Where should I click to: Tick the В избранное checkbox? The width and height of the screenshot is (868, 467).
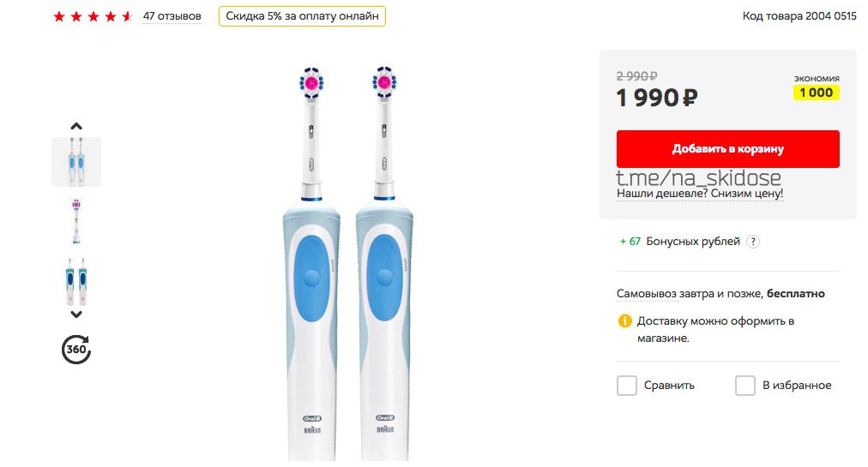pyautogui.click(x=745, y=386)
